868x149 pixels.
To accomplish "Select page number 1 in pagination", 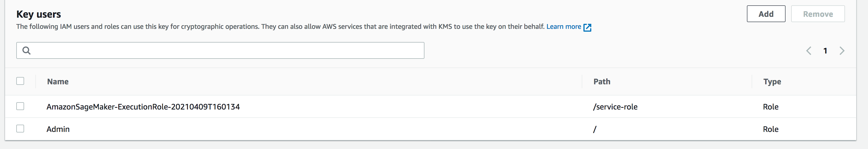I will [x=825, y=51].
